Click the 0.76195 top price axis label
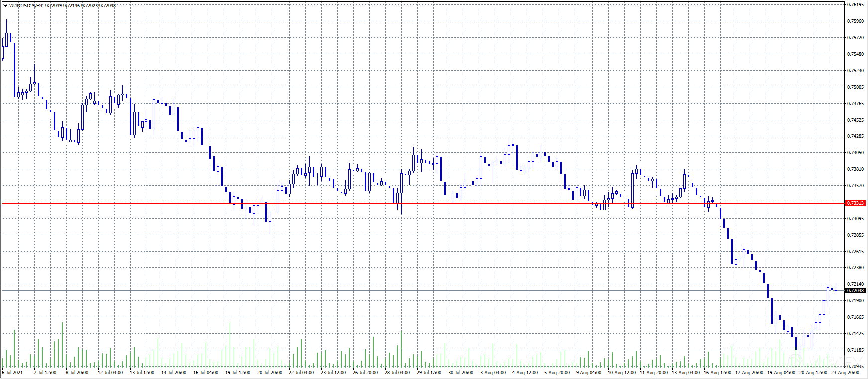 [856, 5]
